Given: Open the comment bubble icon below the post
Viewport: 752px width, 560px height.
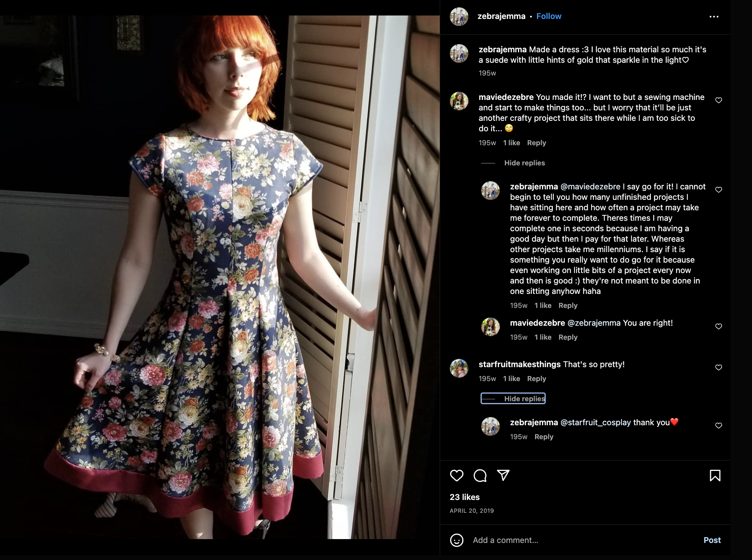Looking at the screenshot, I should pyautogui.click(x=480, y=475).
